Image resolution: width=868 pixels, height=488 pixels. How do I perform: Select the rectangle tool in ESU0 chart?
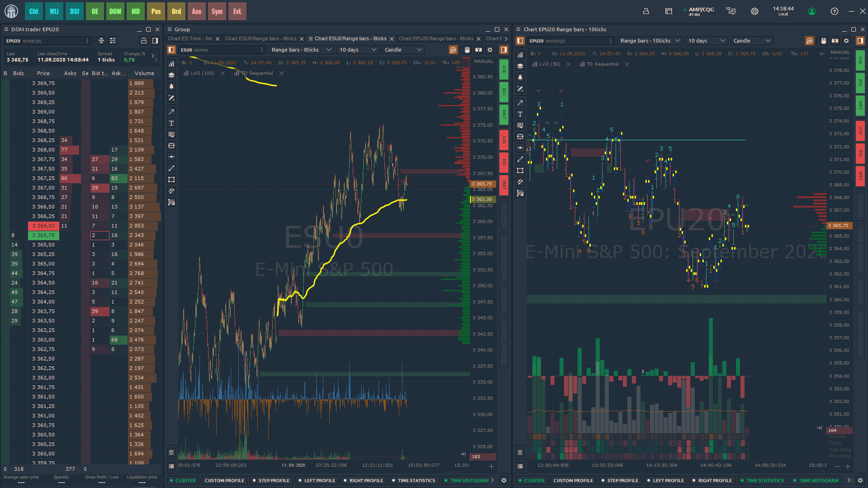(171, 180)
